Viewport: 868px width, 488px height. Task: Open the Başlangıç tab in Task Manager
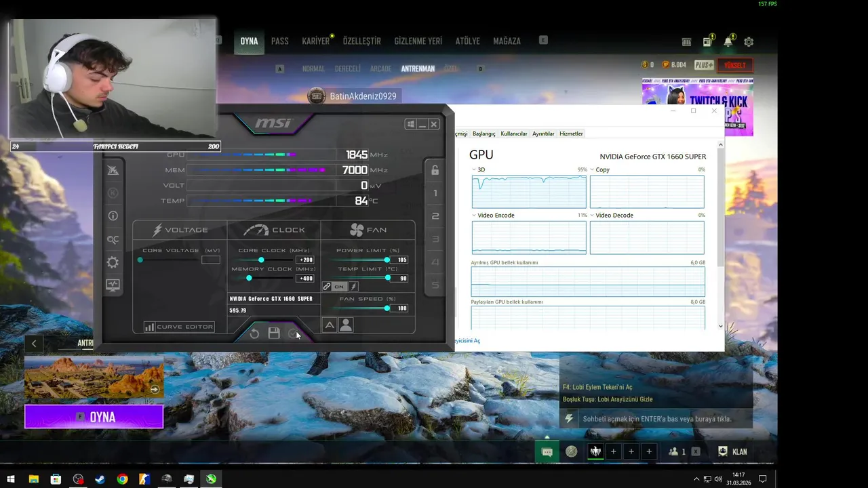pos(484,134)
